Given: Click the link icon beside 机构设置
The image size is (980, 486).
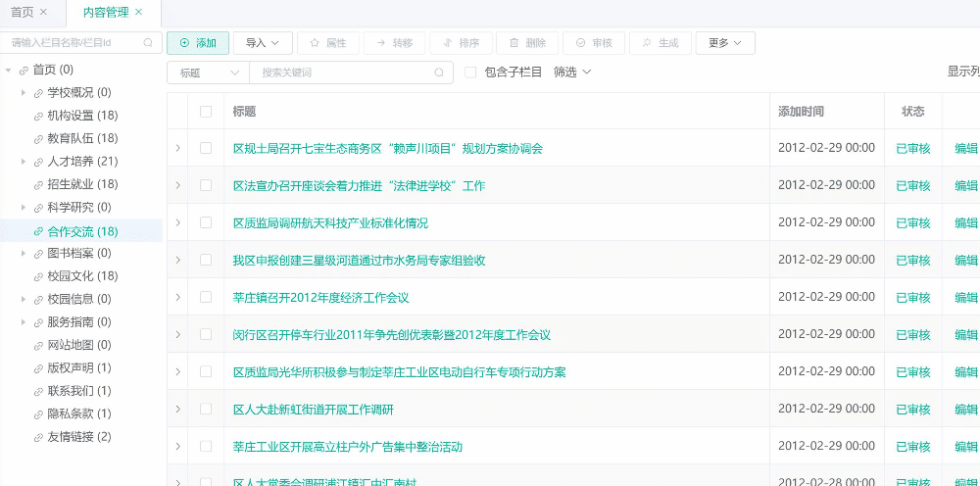Looking at the screenshot, I should 38,116.
